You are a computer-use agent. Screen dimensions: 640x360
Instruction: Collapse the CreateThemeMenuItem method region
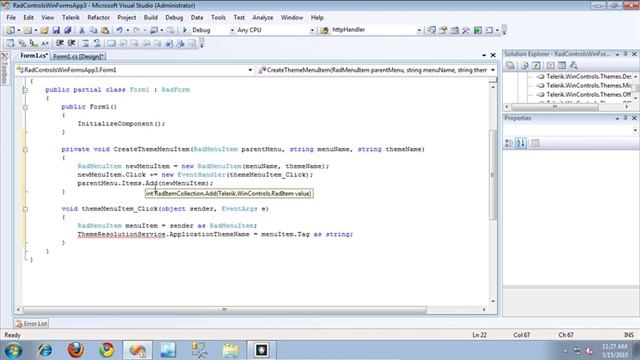pos(25,149)
